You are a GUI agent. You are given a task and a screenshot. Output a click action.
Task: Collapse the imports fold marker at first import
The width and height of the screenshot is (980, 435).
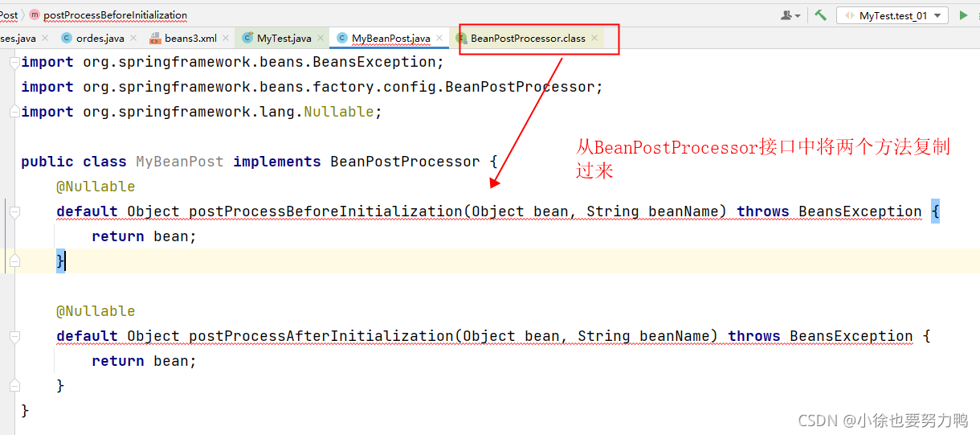point(14,62)
